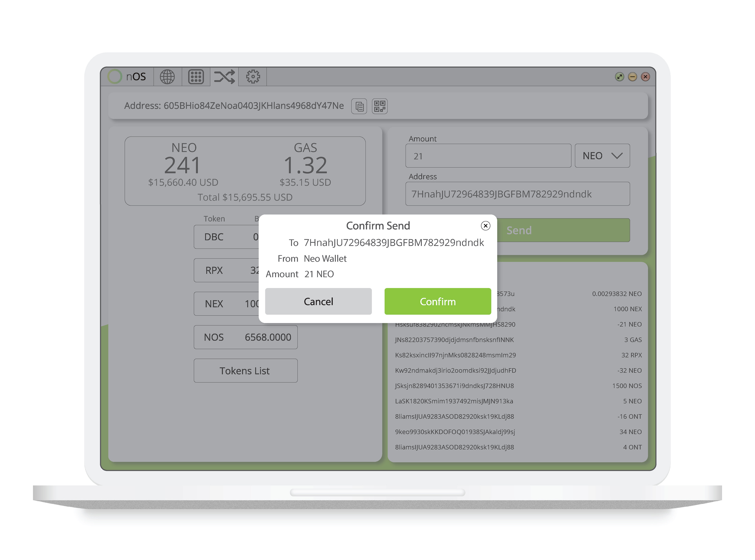Click the Confirm button
Viewport: 755px width, 560px height.
[437, 301]
